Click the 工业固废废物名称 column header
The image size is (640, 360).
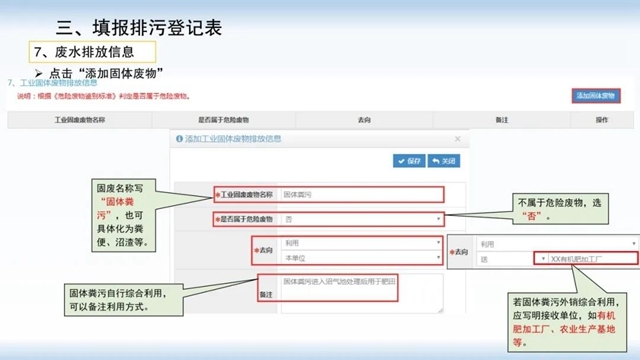(80, 120)
